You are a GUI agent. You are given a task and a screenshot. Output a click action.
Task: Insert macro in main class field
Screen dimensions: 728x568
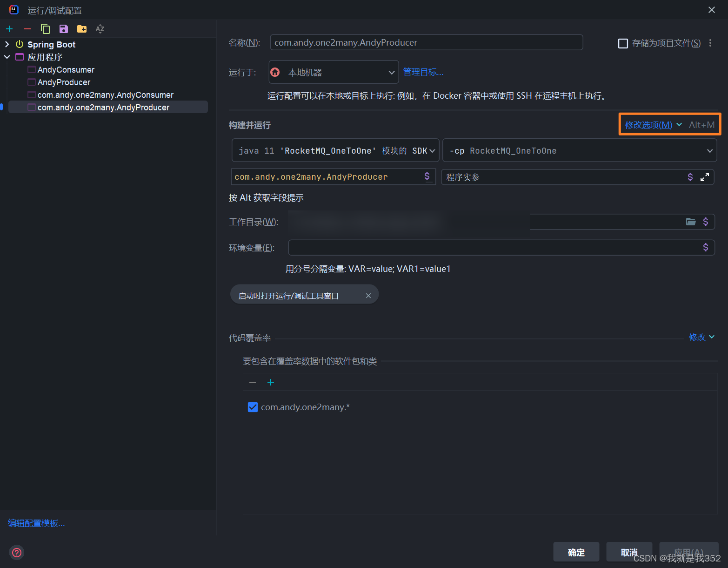point(427,176)
